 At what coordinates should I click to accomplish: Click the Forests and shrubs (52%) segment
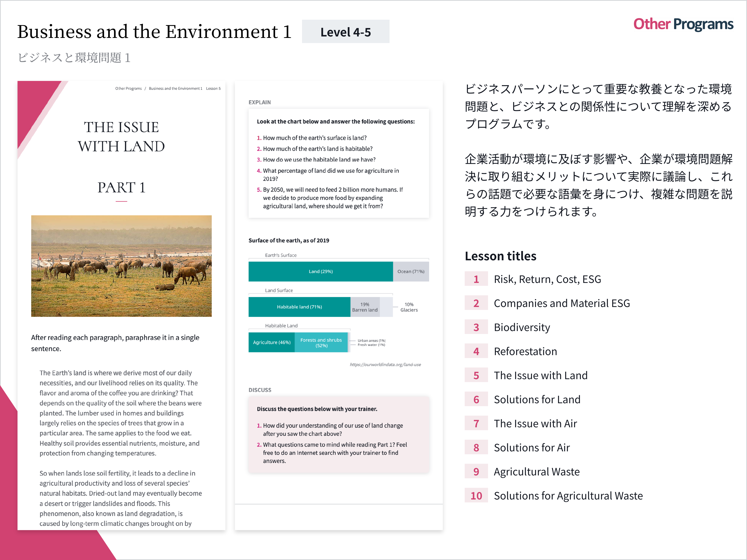click(321, 343)
